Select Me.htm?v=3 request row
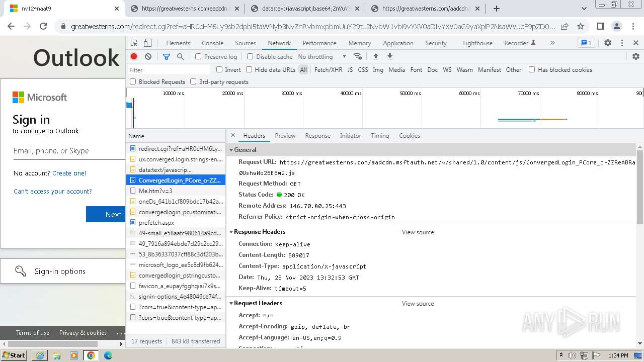The width and height of the screenshot is (644, 362). tap(176, 191)
